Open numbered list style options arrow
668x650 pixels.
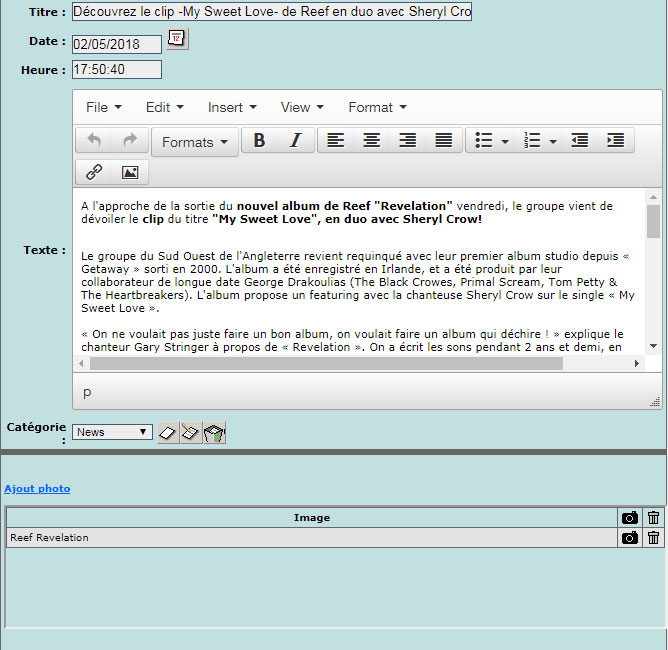(553, 141)
